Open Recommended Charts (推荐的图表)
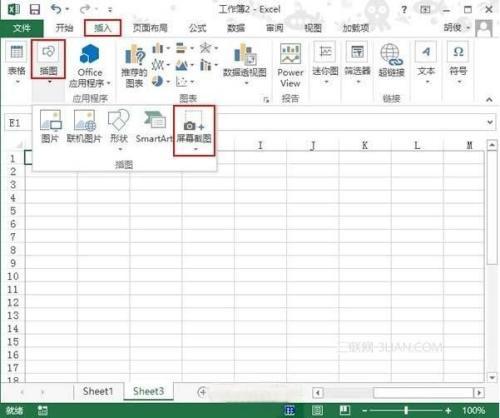Viewport: 500px width, 418px height. 134,66
